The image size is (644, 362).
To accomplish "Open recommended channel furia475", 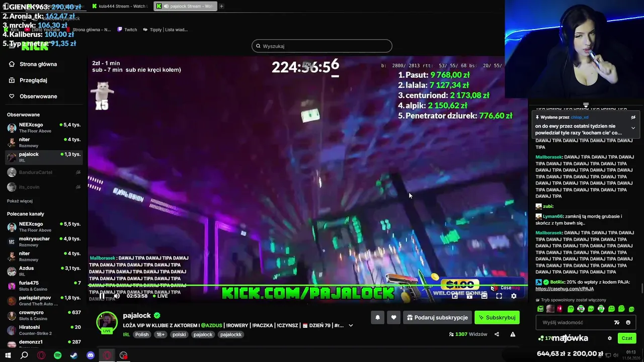I will click(44, 286).
